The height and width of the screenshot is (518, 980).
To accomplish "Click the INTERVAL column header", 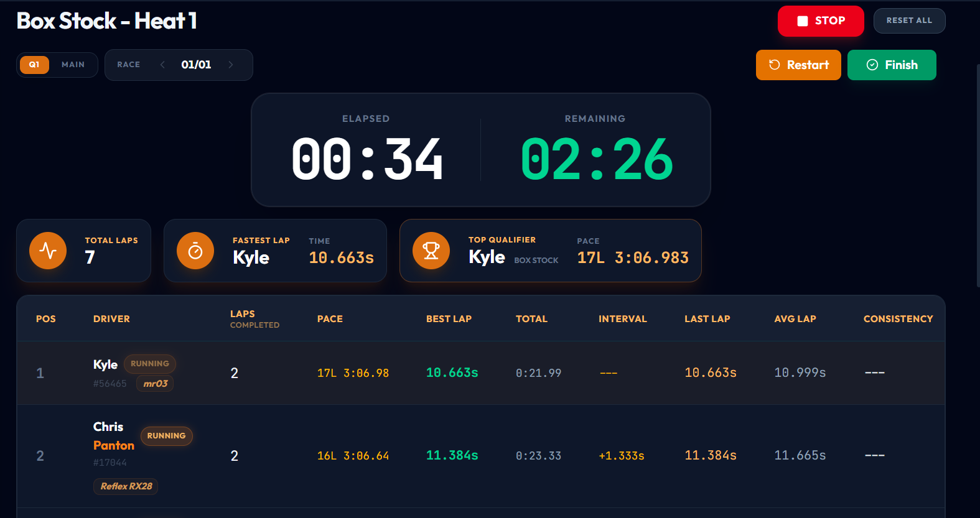I will [x=623, y=319].
